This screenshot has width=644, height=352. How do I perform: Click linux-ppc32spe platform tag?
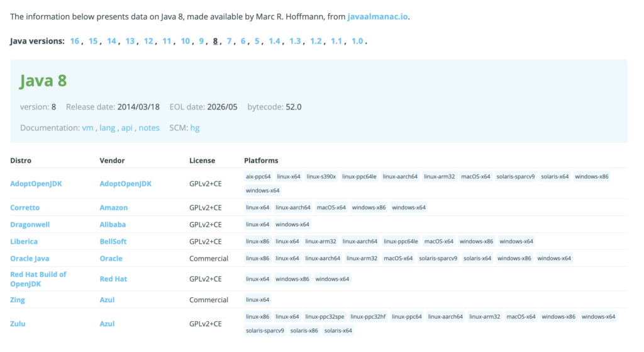325,316
